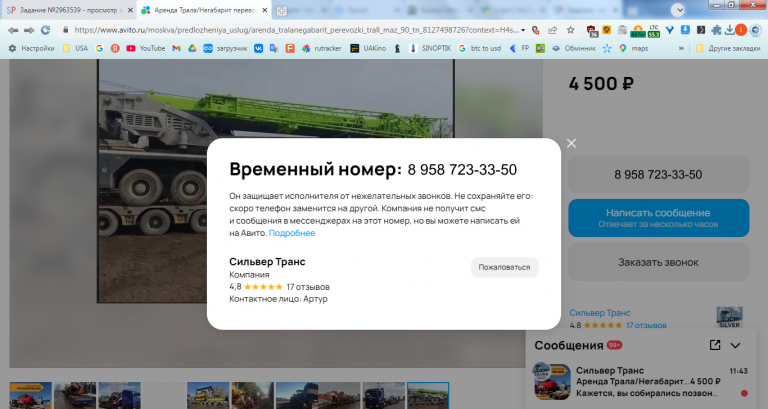Close the Задание №2963539 tab
Screen dimensions: 768x409
131,10
